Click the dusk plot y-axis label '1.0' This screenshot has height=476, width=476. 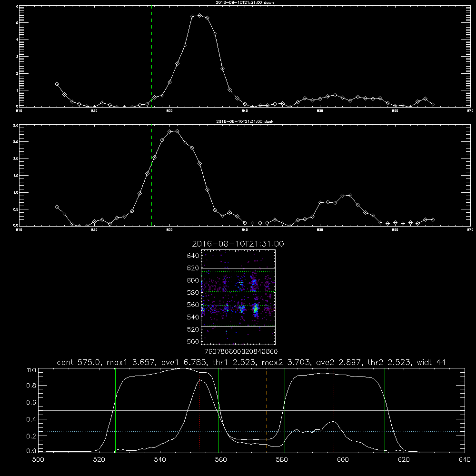coord(16,192)
